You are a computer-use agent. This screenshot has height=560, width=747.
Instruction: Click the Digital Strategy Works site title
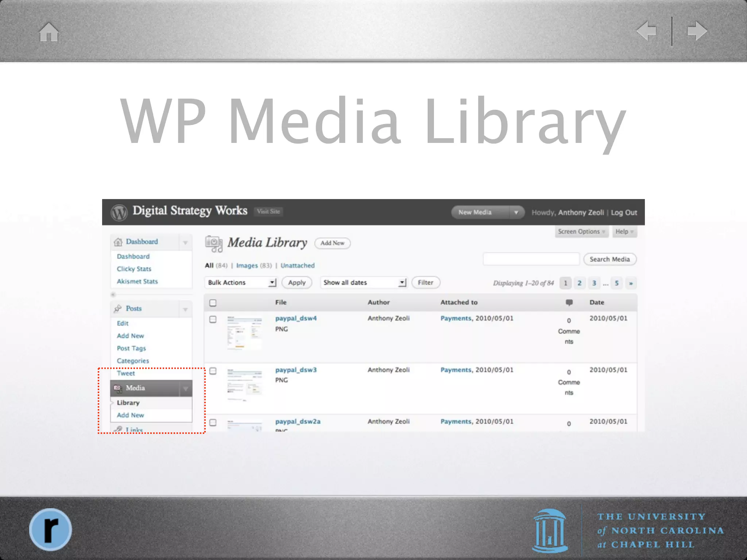coord(190,211)
